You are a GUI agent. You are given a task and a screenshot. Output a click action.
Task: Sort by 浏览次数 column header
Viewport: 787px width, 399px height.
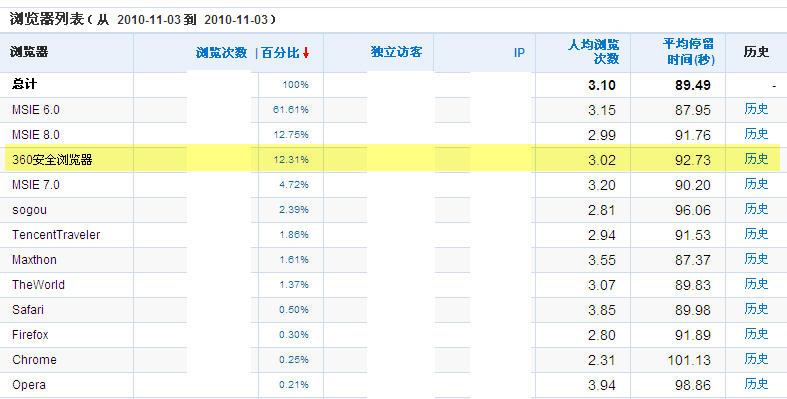pos(221,52)
